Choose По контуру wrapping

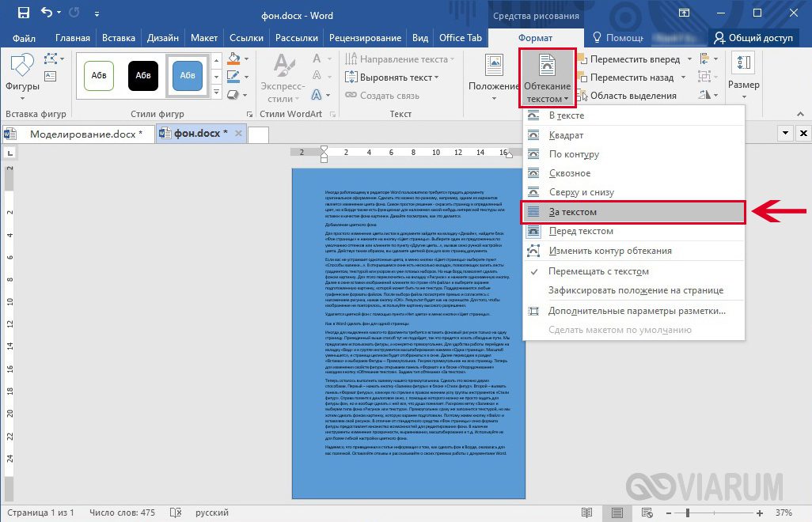tap(634, 154)
